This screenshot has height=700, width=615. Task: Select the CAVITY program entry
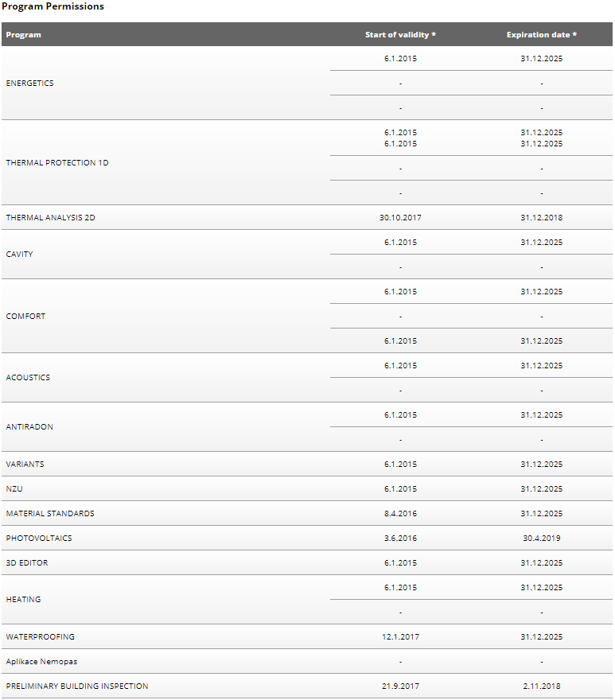pos(19,254)
